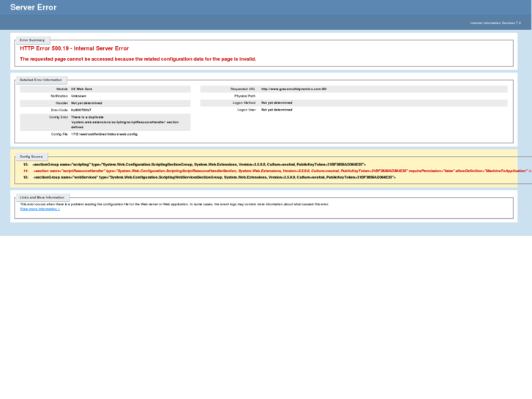Image resolution: width=532 pixels, height=399 pixels.
Task: Click the 'Handler' field label
Action: click(x=61, y=103)
